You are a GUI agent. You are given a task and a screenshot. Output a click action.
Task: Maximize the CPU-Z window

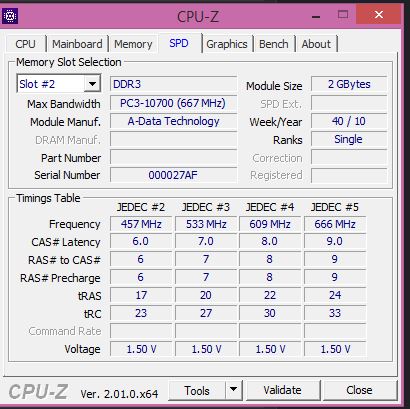point(343,15)
